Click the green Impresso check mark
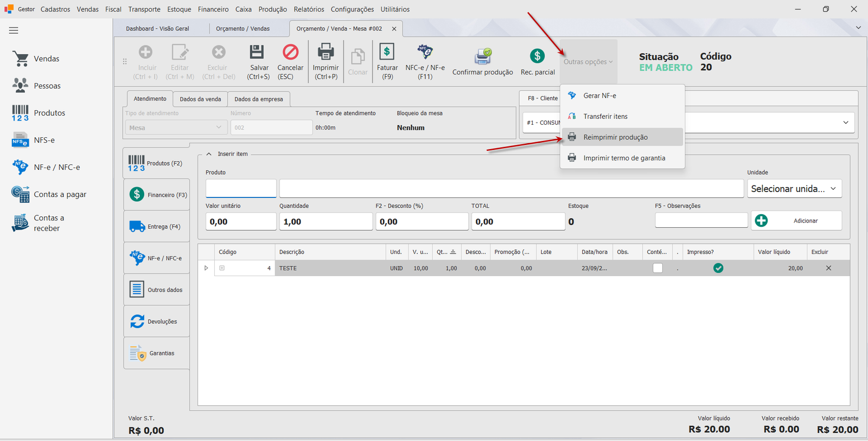The height and width of the screenshot is (441, 868). (x=718, y=268)
